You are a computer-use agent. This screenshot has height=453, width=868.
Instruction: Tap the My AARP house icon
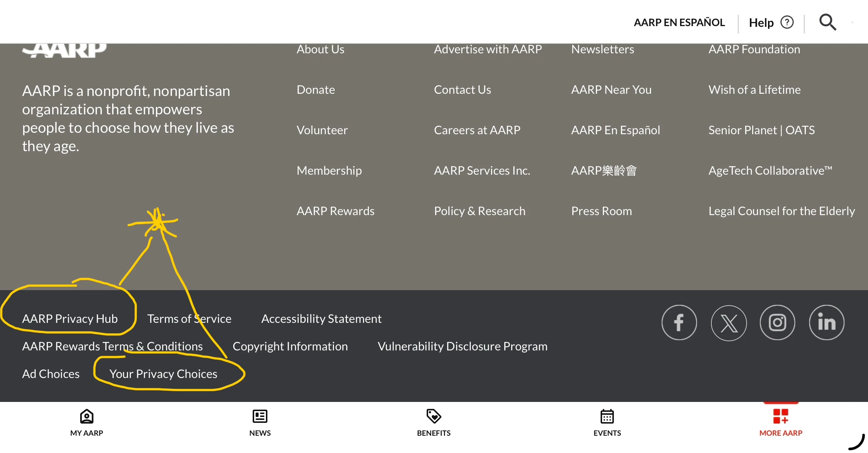tap(87, 416)
